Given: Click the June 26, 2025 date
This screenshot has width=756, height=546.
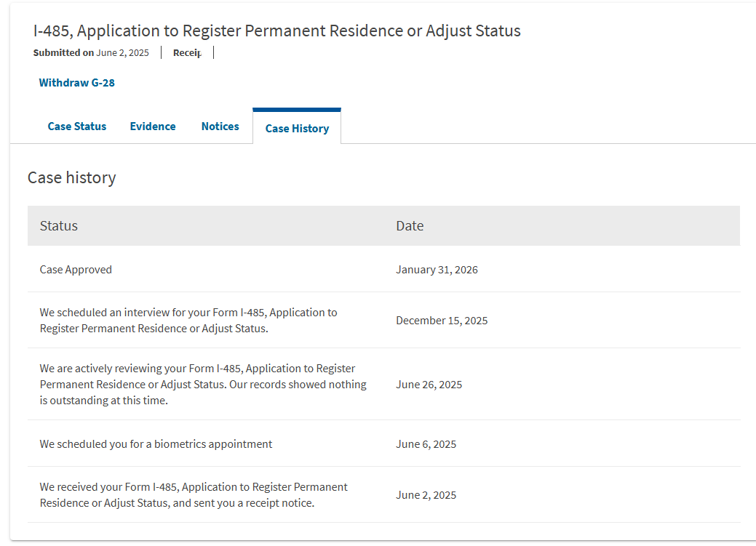Looking at the screenshot, I should coord(429,385).
